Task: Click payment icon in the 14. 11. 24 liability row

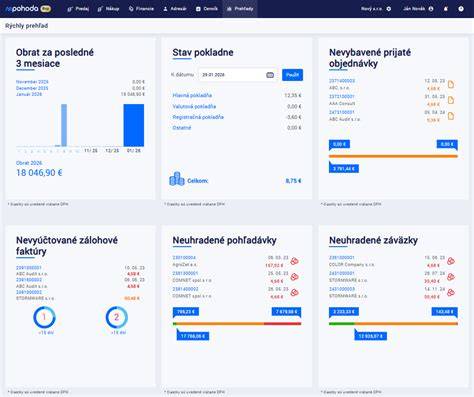Action: [451, 292]
